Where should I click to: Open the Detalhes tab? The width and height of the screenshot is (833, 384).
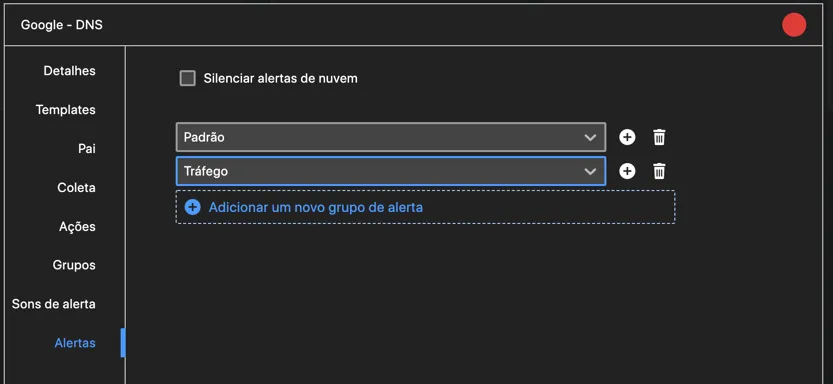click(70, 71)
